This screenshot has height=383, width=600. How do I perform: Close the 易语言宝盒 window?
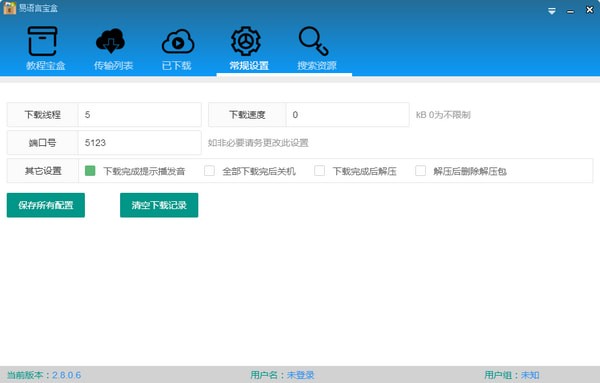click(x=590, y=10)
